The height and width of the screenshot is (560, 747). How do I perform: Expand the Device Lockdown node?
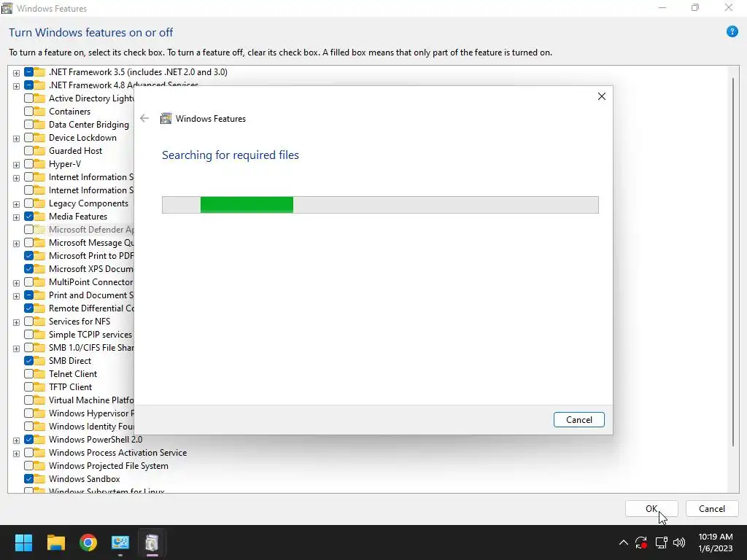point(16,139)
